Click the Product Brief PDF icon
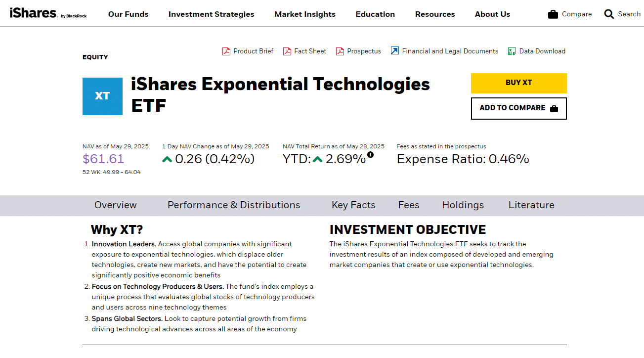 tap(226, 51)
